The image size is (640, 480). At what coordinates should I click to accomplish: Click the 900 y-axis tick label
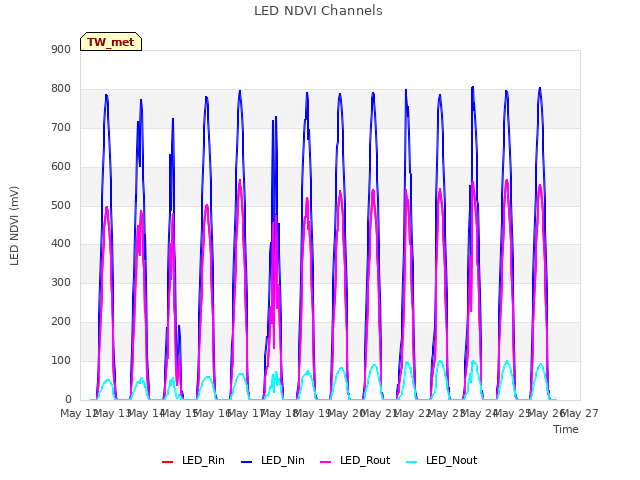click(61, 49)
